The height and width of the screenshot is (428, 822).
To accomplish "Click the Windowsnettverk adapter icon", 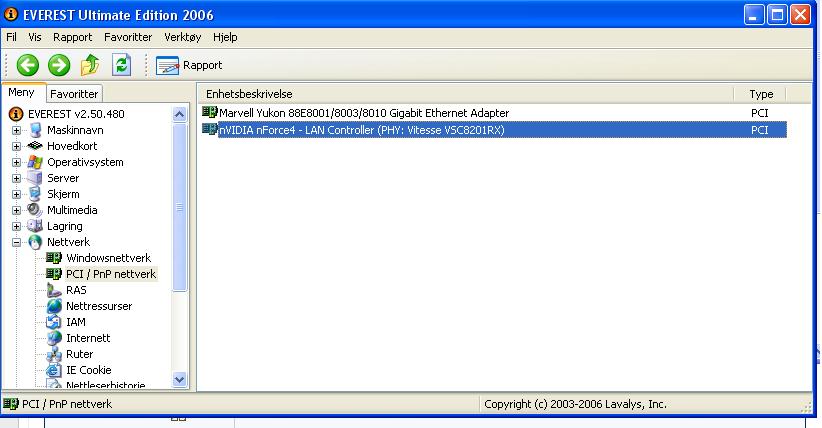I will [53, 258].
